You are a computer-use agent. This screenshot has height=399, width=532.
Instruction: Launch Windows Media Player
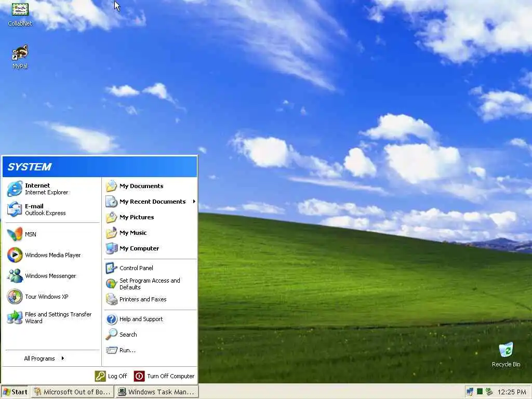pos(52,255)
